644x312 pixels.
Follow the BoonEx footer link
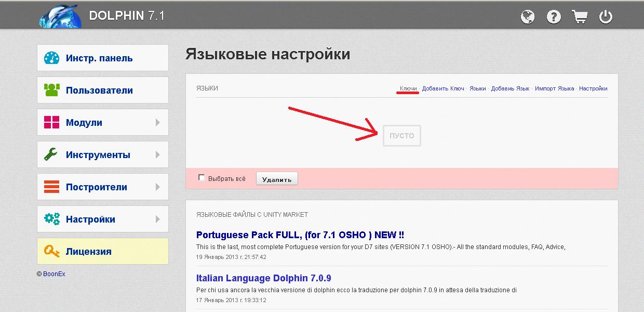pyautogui.click(x=54, y=274)
